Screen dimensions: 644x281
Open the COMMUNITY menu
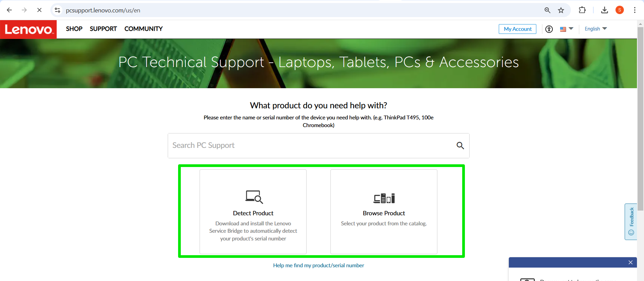(144, 29)
